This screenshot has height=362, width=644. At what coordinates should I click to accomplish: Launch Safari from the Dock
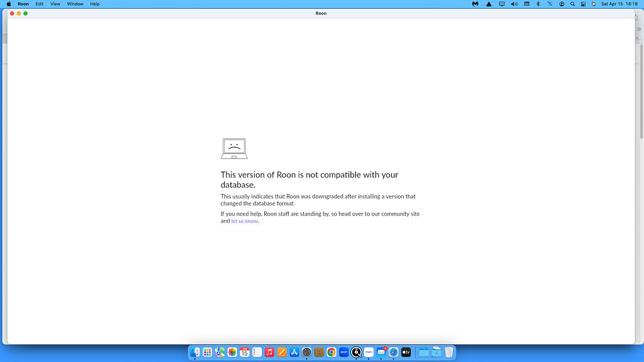click(x=392, y=352)
